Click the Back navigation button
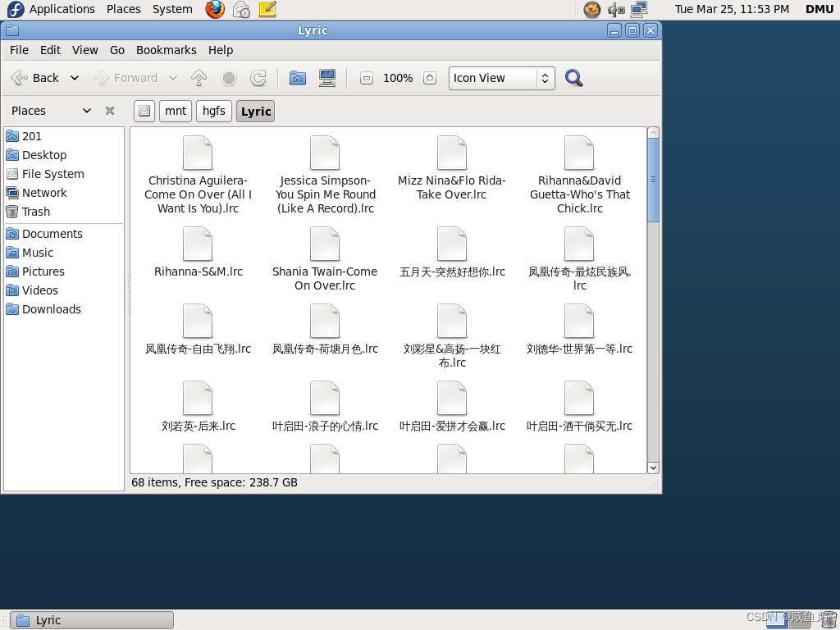 [x=35, y=78]
